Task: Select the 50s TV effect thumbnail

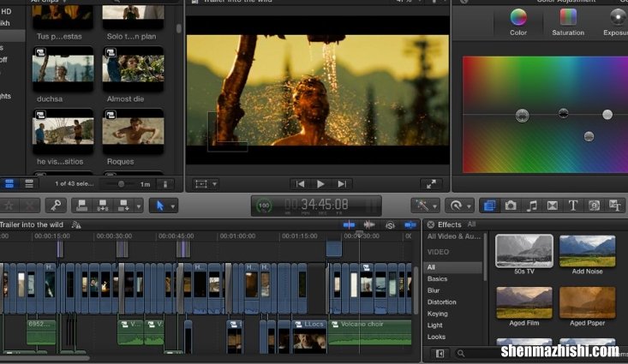Action: (x=523, y=251)
